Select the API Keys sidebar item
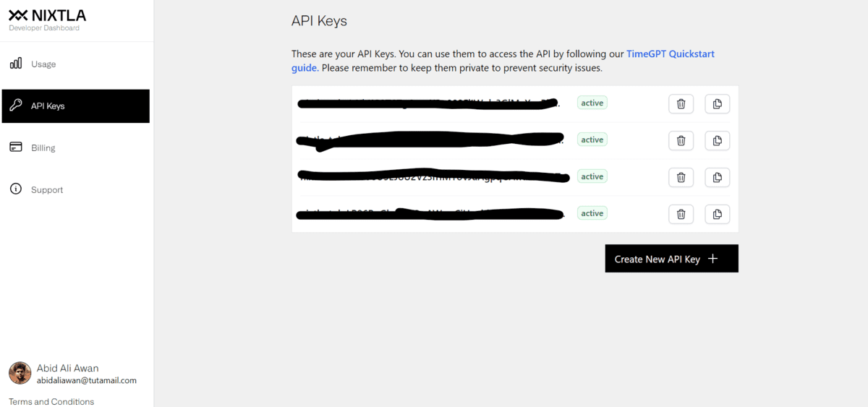Image resolution: width=868 pixels, height=407 pixels. click(76, 106)
